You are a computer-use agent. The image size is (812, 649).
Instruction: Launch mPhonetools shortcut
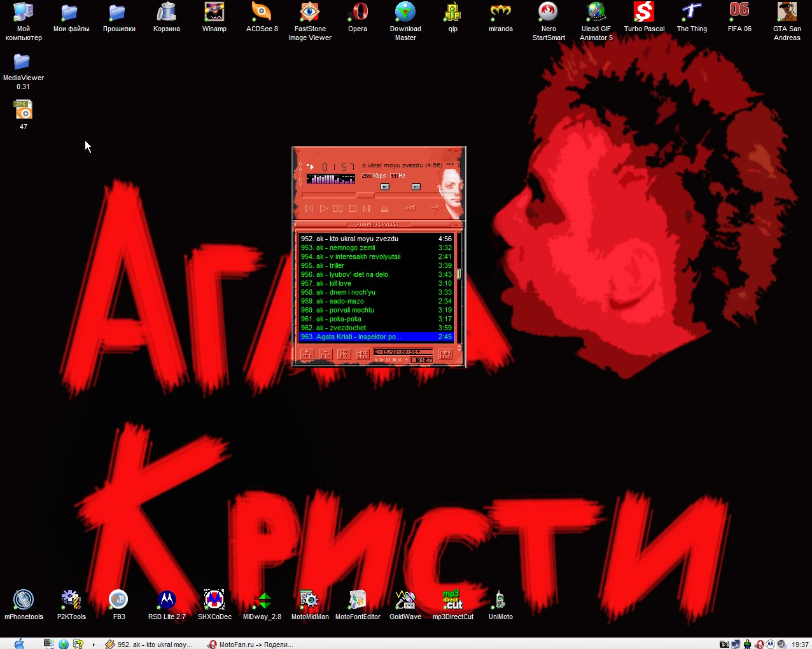coord(24,604)
